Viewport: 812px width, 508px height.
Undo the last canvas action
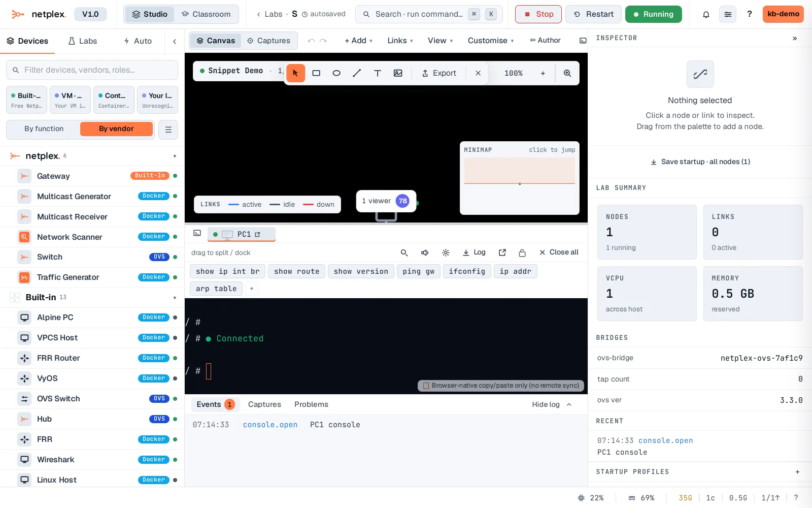pos(311,41)
